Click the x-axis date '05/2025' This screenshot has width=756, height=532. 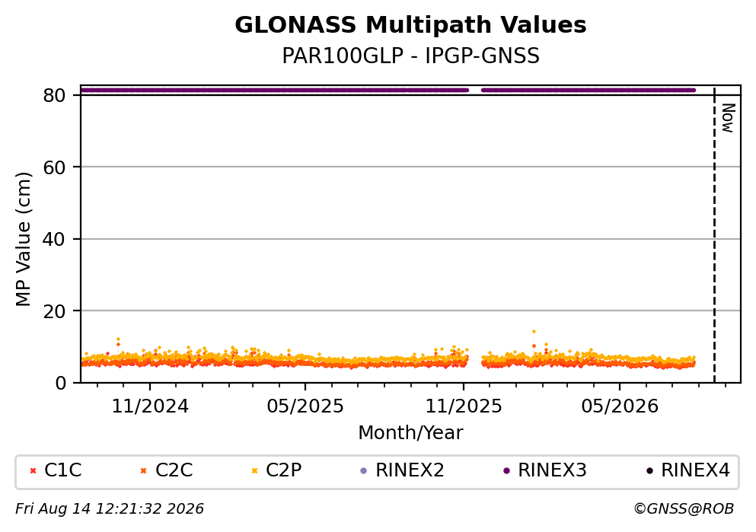click(305, 406)
